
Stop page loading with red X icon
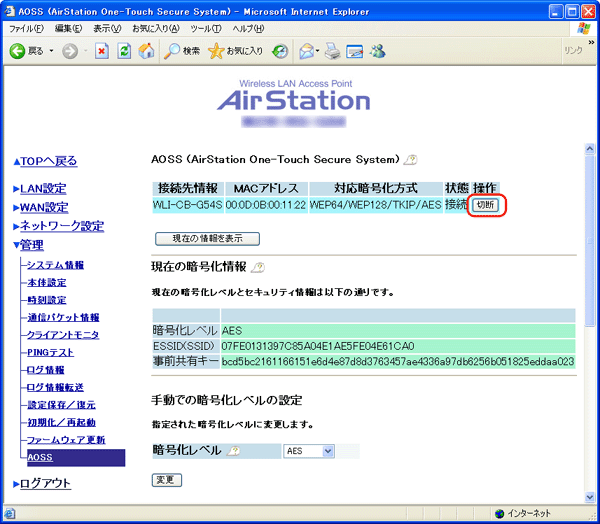click(x=102, y=51)
